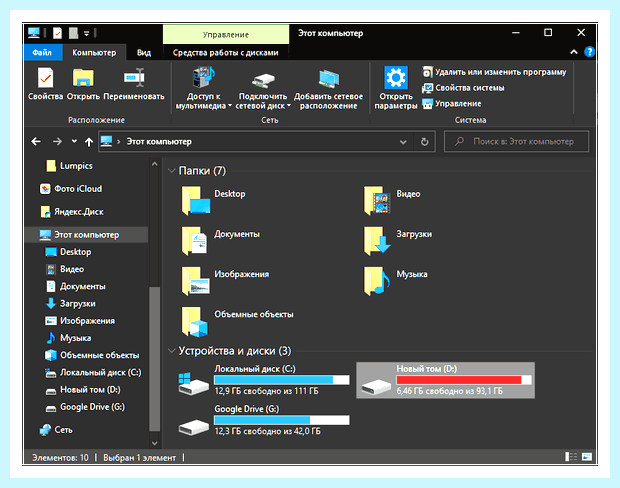Select Объемные объекты in navigation tree
This screenshot has height=488, width=620.
[92, 355]
